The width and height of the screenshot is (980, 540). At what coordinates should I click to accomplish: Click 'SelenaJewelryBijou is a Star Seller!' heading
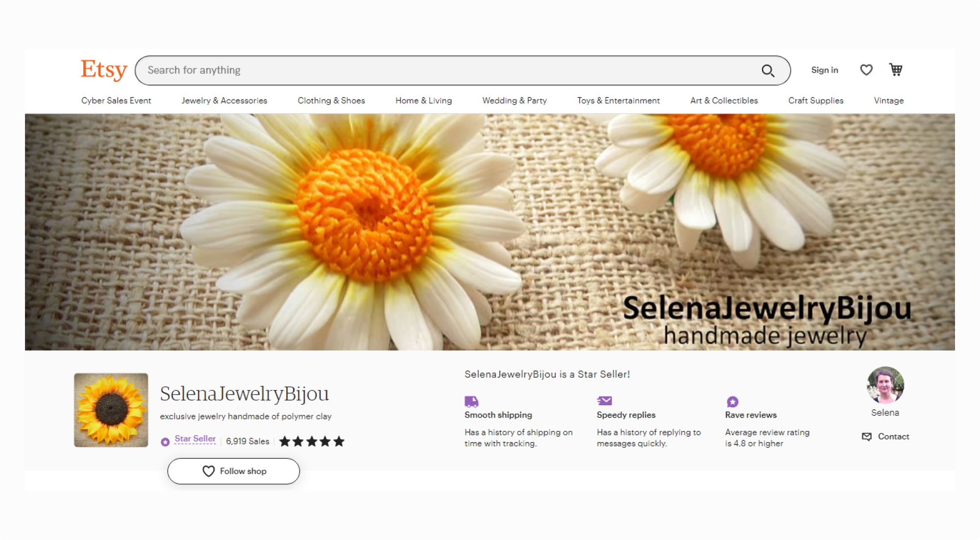[547, 375]
